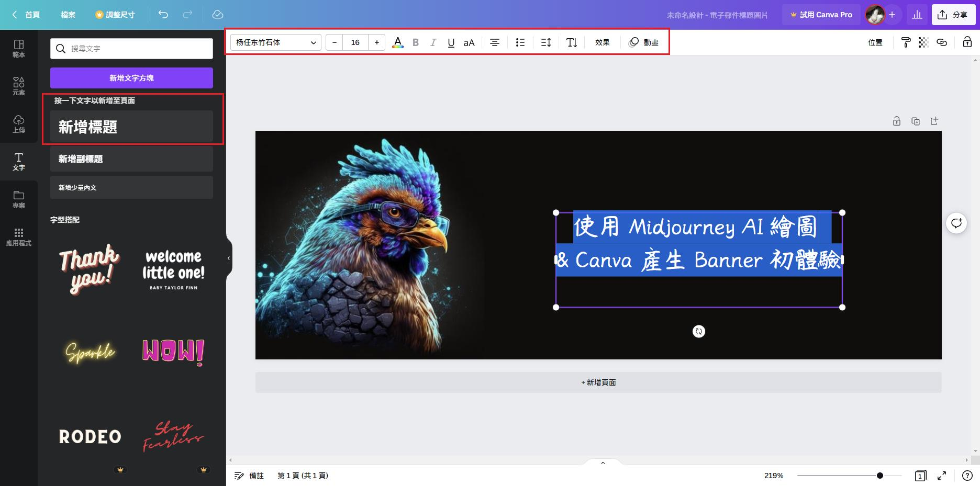Viewport: 980px width, 486px height.
Task: Change the text alignment
Action: tap(495, 42)
